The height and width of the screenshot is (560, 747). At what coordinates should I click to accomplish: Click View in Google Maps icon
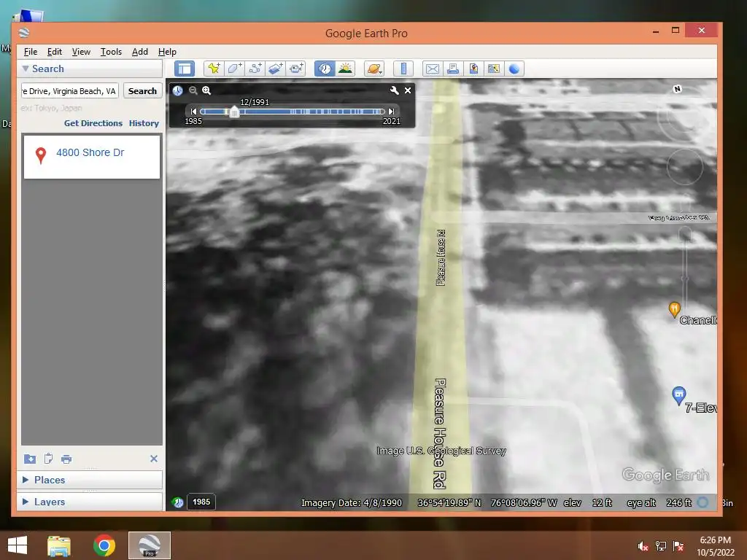[x=494, y=69]
